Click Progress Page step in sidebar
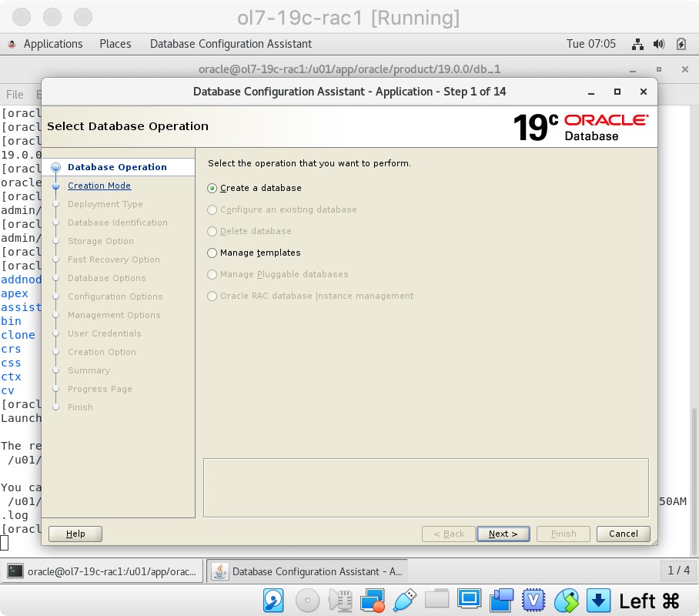699x616 pixels. tap(100, 389)
